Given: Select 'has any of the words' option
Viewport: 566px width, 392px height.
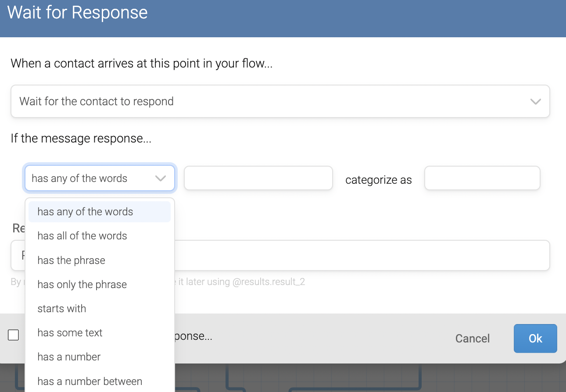Looking at the screenshot, I should click(x=100, y=212).
